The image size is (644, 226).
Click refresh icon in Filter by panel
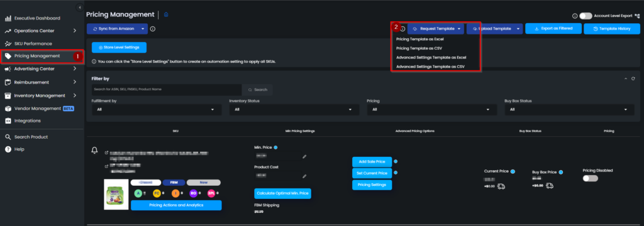633,78
